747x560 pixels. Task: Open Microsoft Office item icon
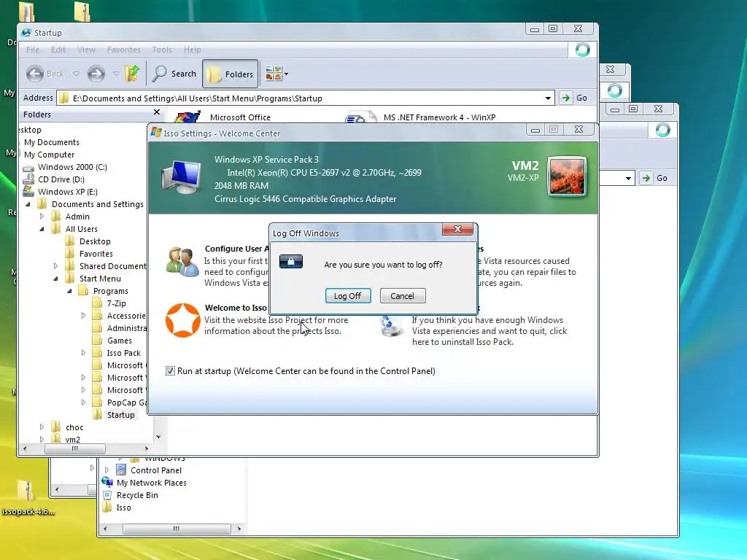pyautogui.click(x=187, y=117)
